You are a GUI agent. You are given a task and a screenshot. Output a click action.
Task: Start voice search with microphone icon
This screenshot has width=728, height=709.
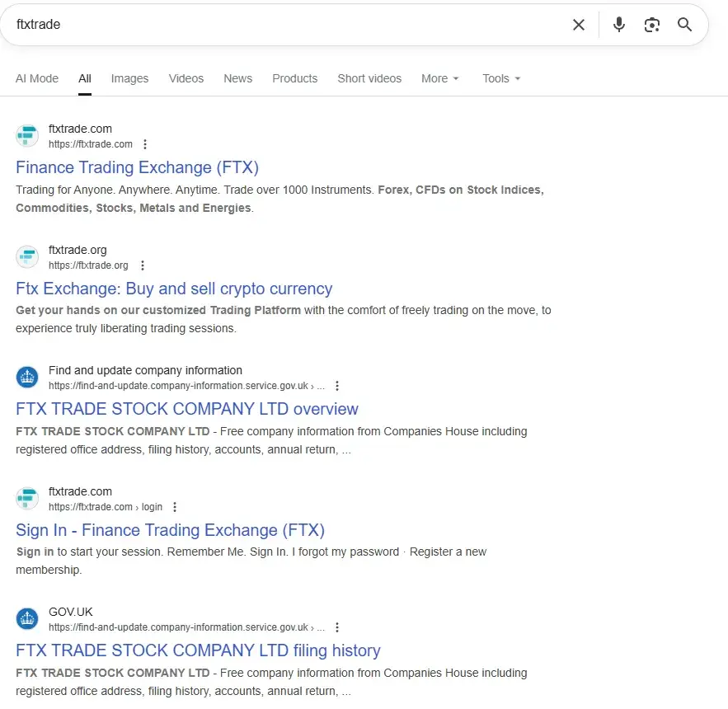click(x=619, y=25)
